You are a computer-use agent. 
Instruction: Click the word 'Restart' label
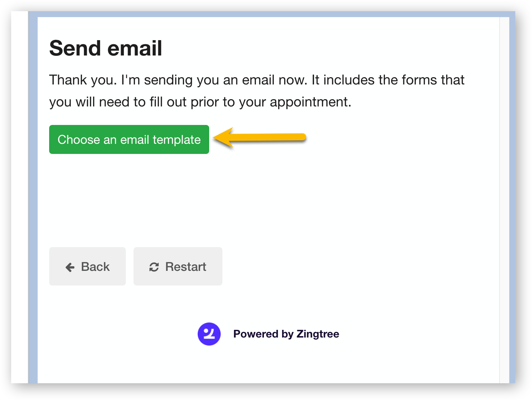tap(186, 267)
